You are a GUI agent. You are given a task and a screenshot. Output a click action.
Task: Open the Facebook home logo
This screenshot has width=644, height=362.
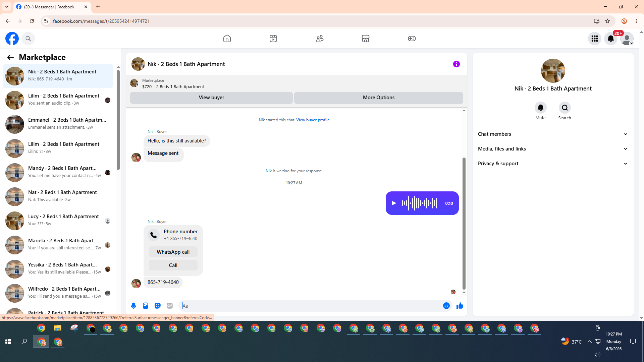pos(12,39)
